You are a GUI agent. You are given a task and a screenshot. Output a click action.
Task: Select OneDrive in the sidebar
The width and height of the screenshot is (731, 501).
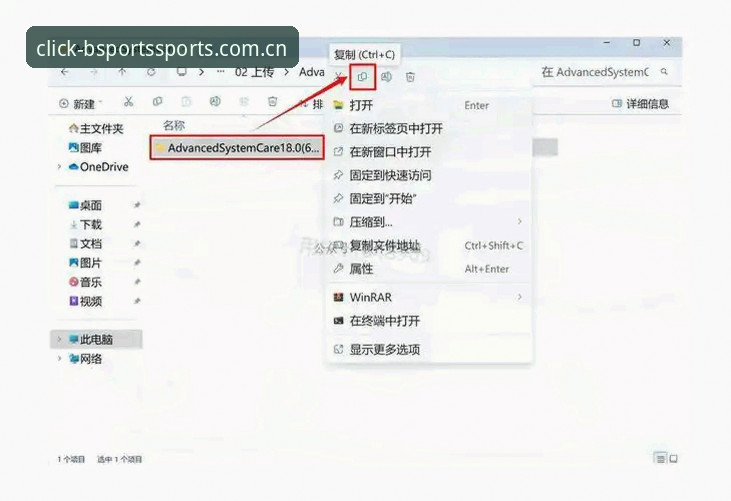[98, 167]
